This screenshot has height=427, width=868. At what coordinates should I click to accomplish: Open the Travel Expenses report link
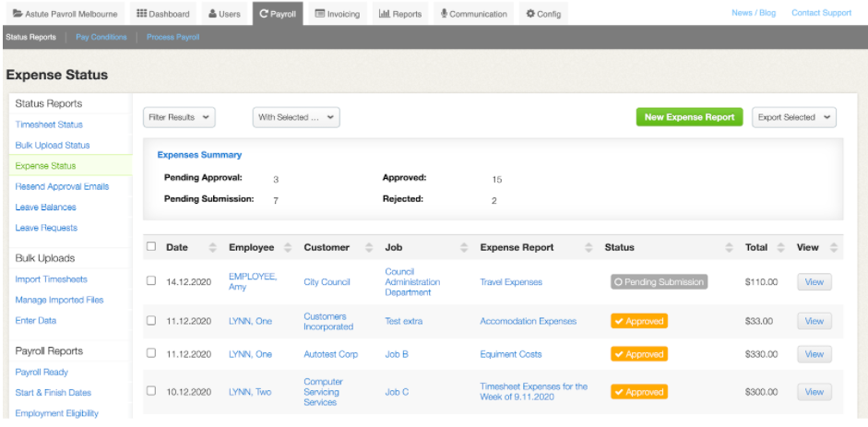[511, 282]
